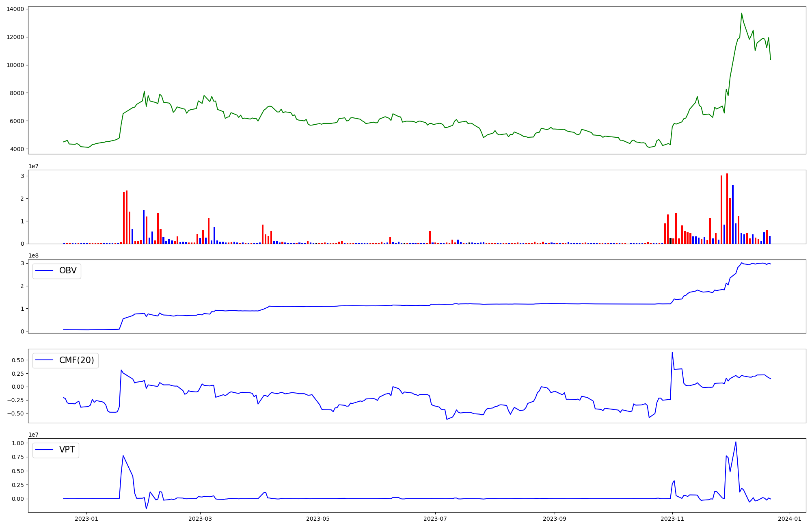Select the 2023-11 date tick label

pos(672,519)
